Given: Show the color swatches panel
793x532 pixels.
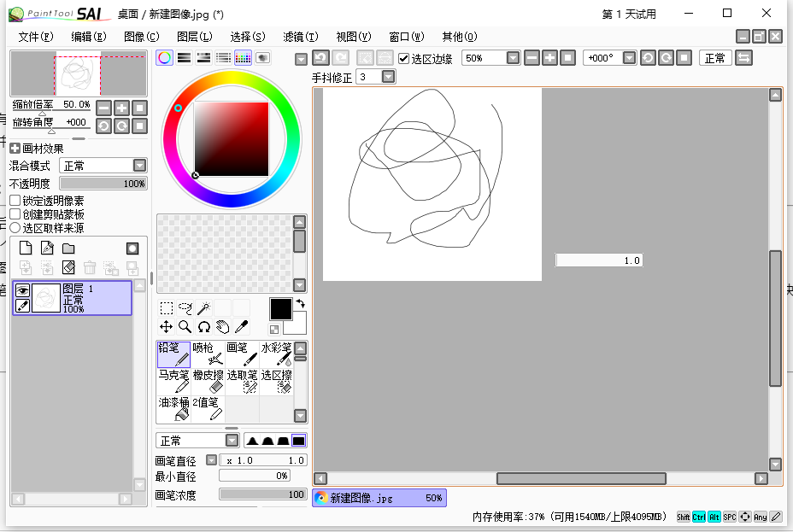Looking at the screenshot, I should 244,57.
